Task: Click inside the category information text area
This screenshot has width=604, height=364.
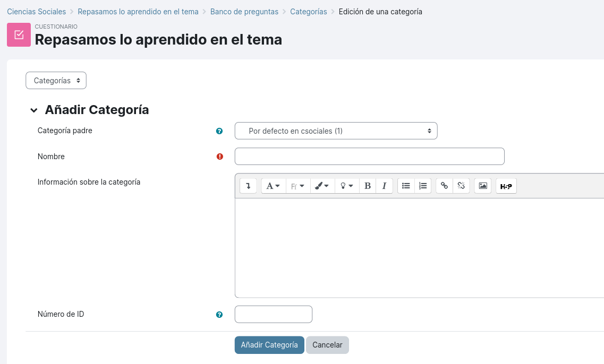Action: [x=420, y=248]
